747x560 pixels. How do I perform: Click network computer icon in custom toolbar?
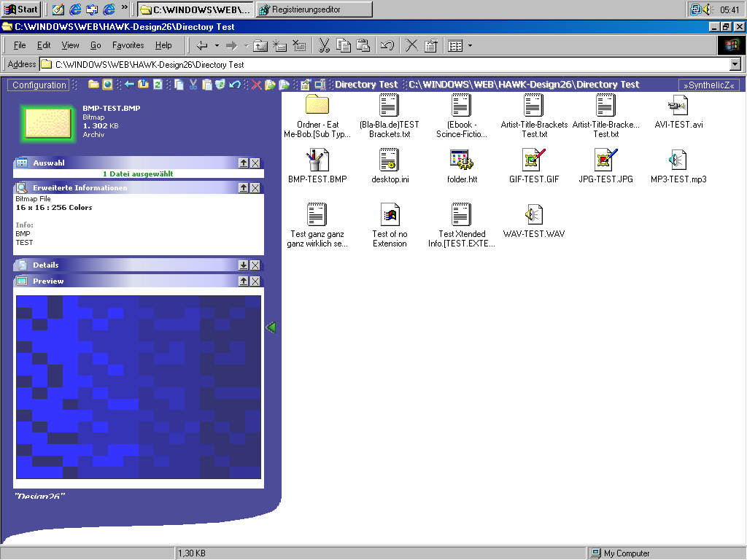320,85
